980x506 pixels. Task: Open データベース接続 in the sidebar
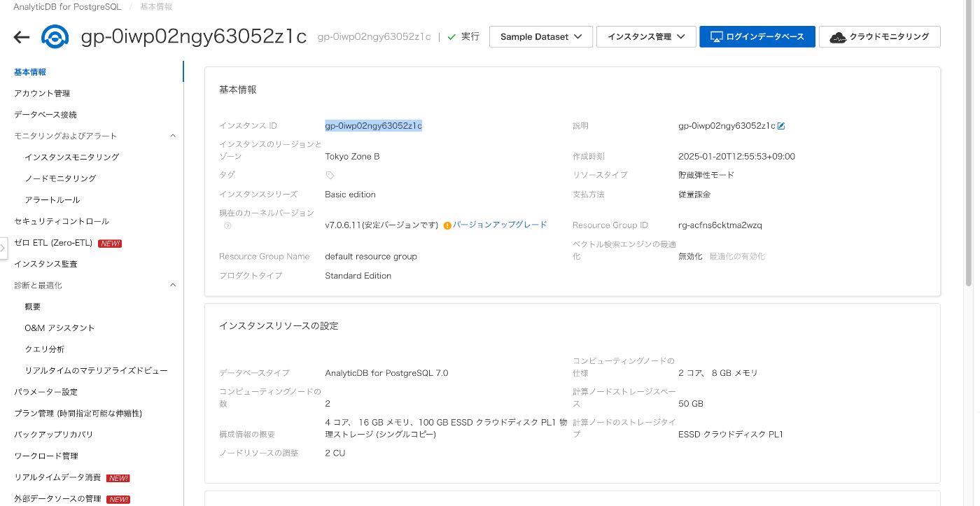tap(45, 115)
